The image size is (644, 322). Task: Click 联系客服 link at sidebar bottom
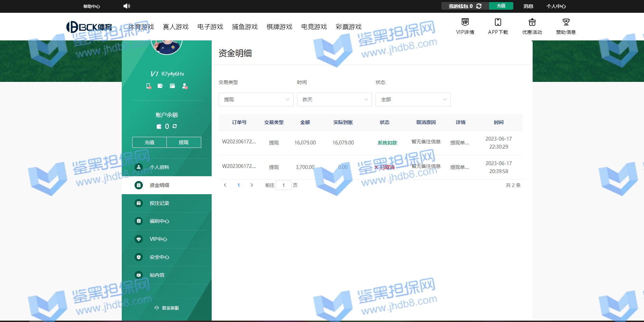point(167,308)
